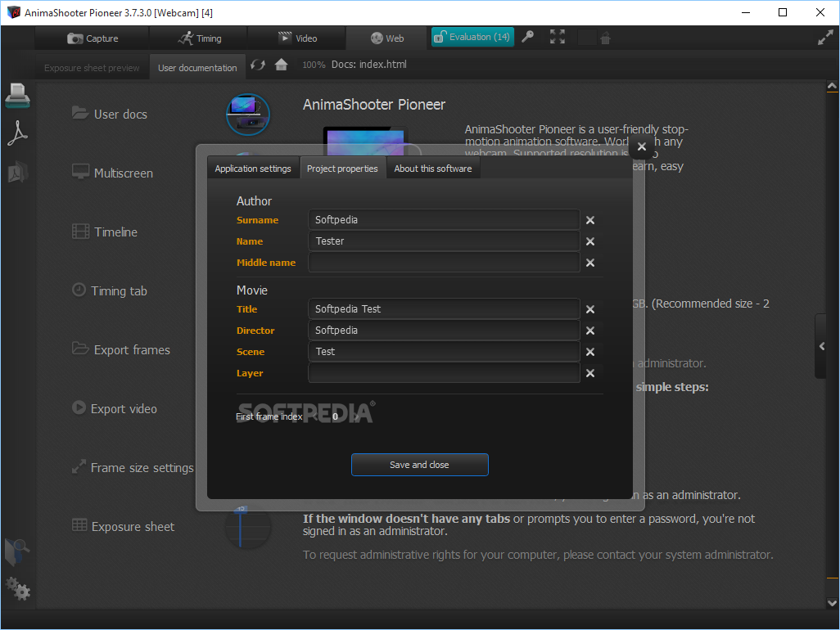This screenshot has height=630, width=840.
Task: Clear the Director field with X
Action: [x=589, y=331]
